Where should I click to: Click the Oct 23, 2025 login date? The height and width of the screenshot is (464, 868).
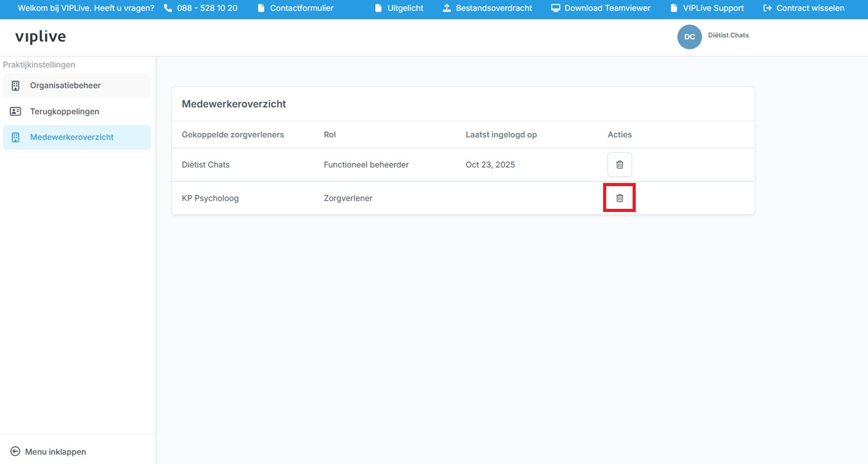pyautogui.click(x=490, y=165)
